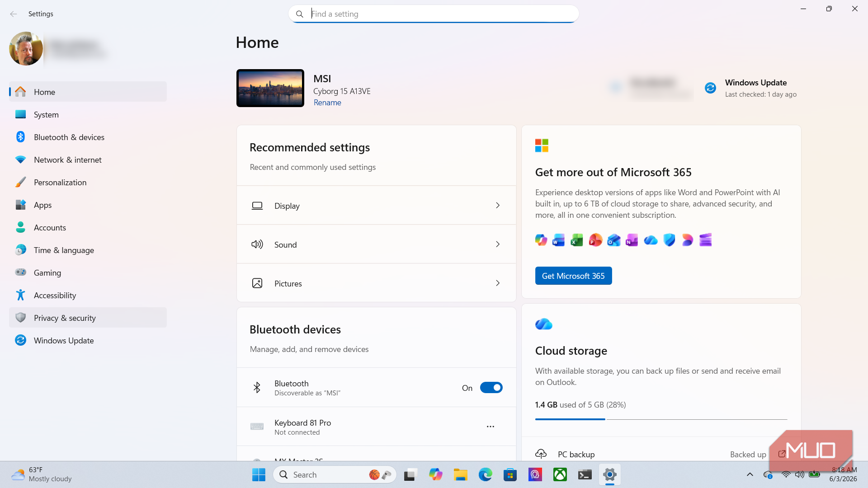868x488 pixels.
Task: Expand Sound settings chevron
Action: [498, 244]
